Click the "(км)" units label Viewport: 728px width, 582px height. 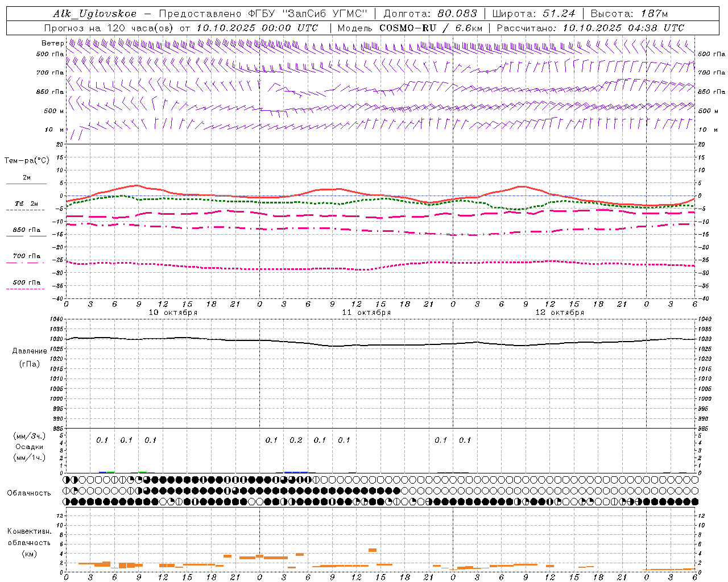pos(30,554)
